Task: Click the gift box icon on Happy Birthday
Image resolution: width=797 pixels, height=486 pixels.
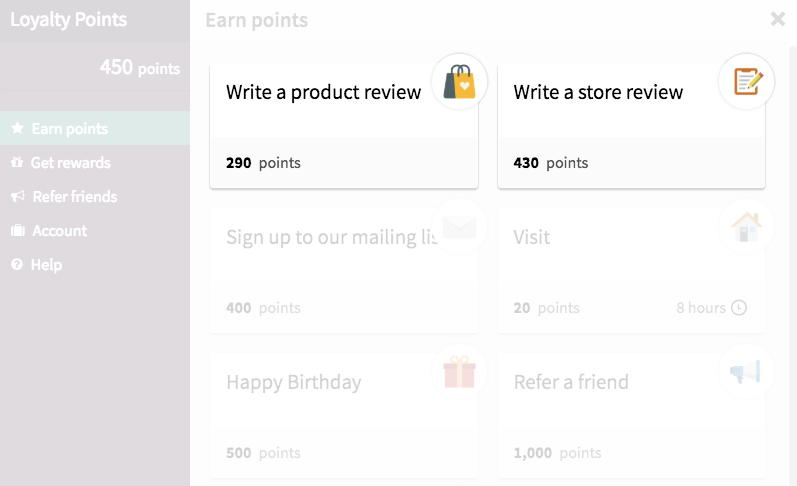Action: 459,372
